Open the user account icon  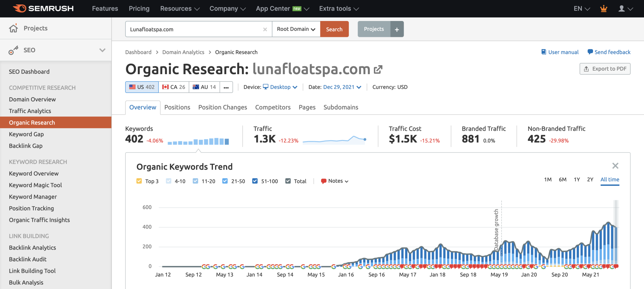(x=621, y=9)
